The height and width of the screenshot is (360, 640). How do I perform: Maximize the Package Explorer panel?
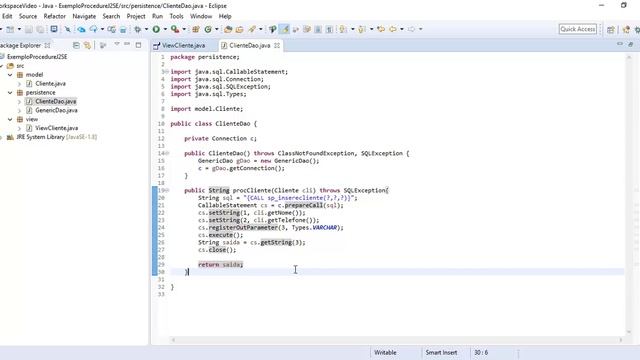point(138,45)
